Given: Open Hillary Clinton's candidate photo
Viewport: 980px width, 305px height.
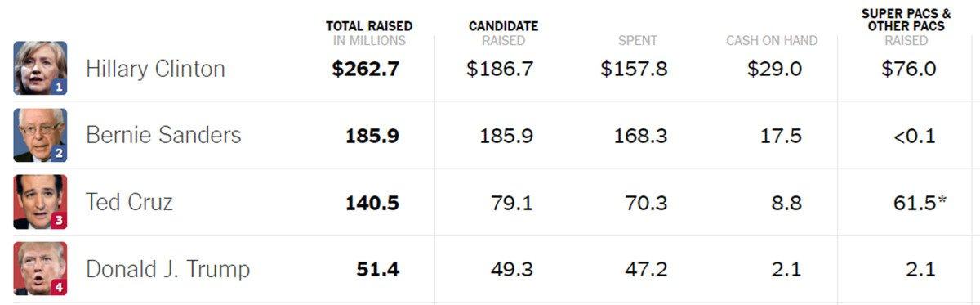Looking at the screenshot, I should pos(40,69).
